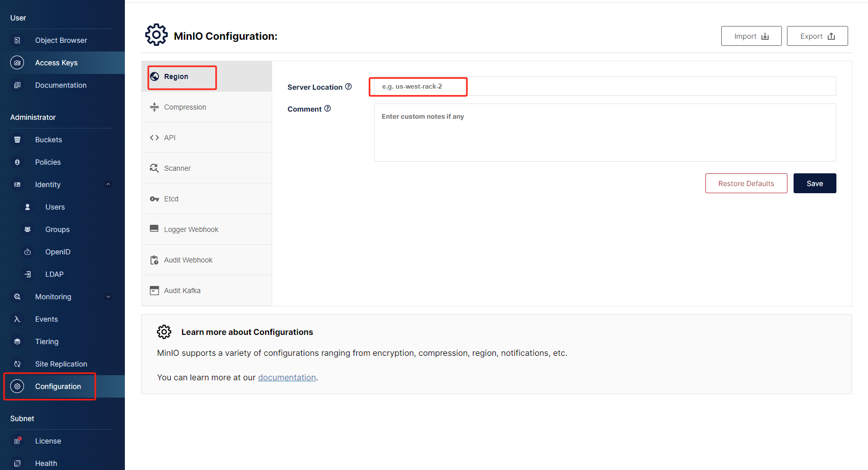The image size is (868, 470).
Task: Click the MinIO Configuration header gear icon
Action: pyautogui.click(x=156, y=35)
